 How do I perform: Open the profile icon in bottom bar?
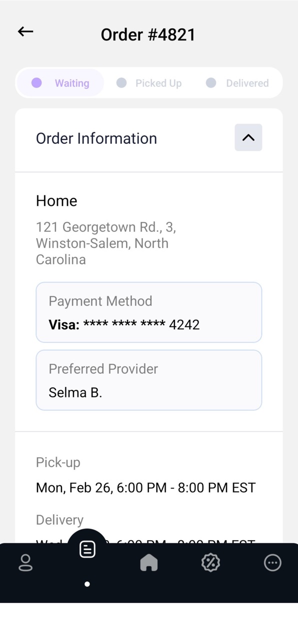click(x=25, y=563)
